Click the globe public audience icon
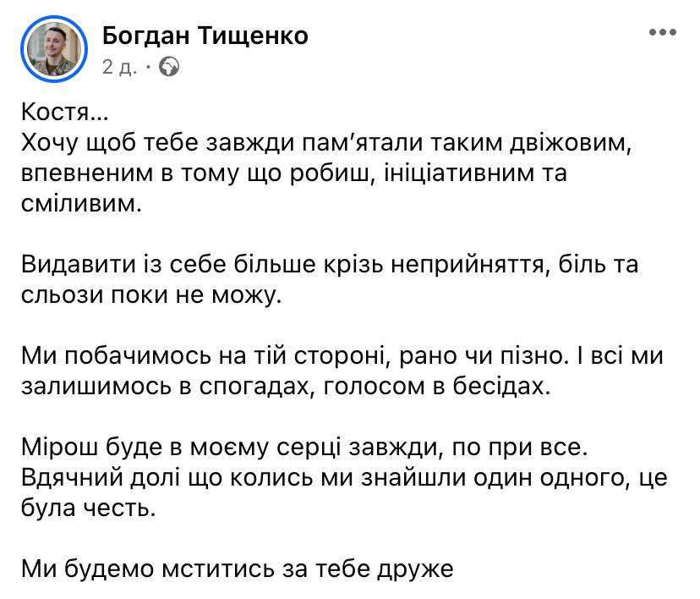The width and height of the screenshot is (700, 599). pyautogui.click(x=169, y=66)
